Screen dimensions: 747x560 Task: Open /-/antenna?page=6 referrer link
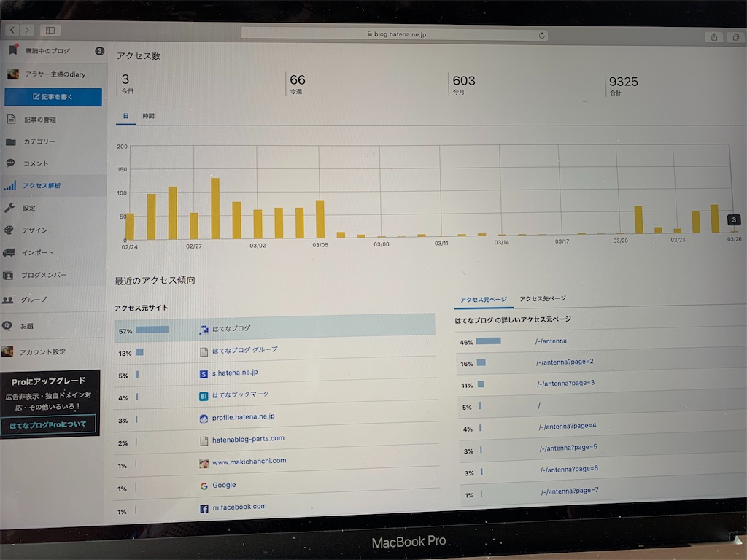(x=569, y=469)
